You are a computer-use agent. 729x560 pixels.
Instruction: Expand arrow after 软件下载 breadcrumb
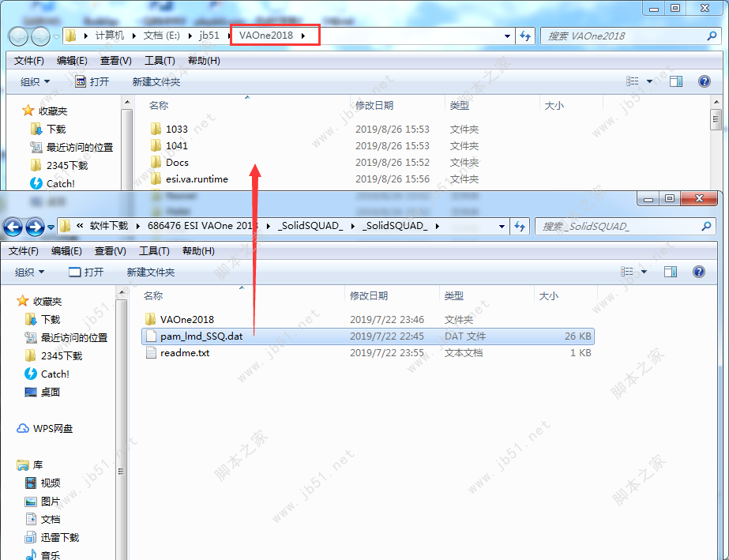click(x=137, y=226)
